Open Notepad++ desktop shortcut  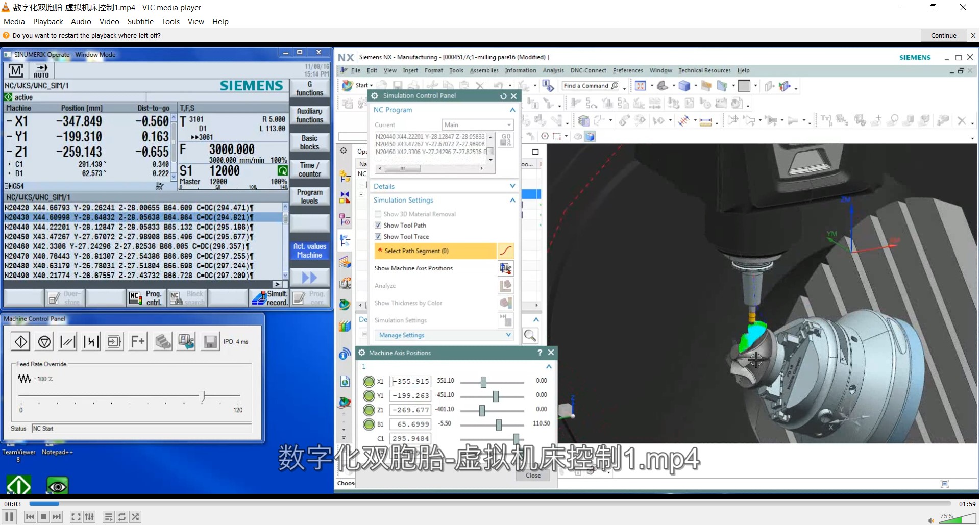tap(57, 452)
